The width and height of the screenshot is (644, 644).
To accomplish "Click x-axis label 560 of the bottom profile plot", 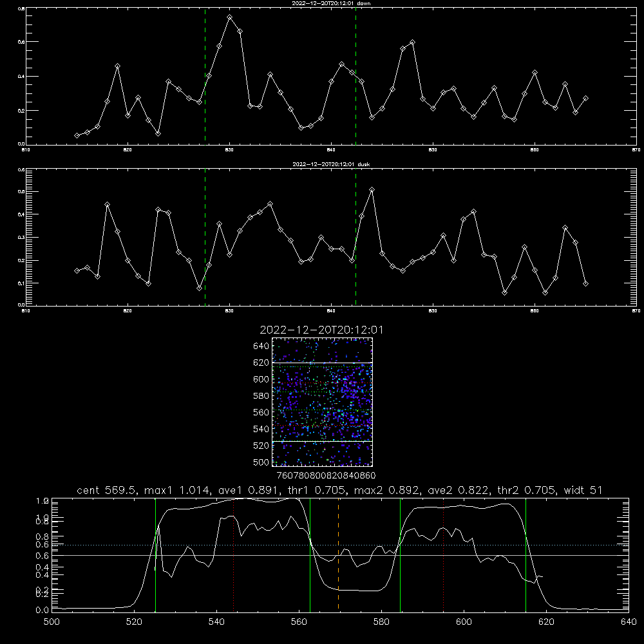I will tap(299, 622).
